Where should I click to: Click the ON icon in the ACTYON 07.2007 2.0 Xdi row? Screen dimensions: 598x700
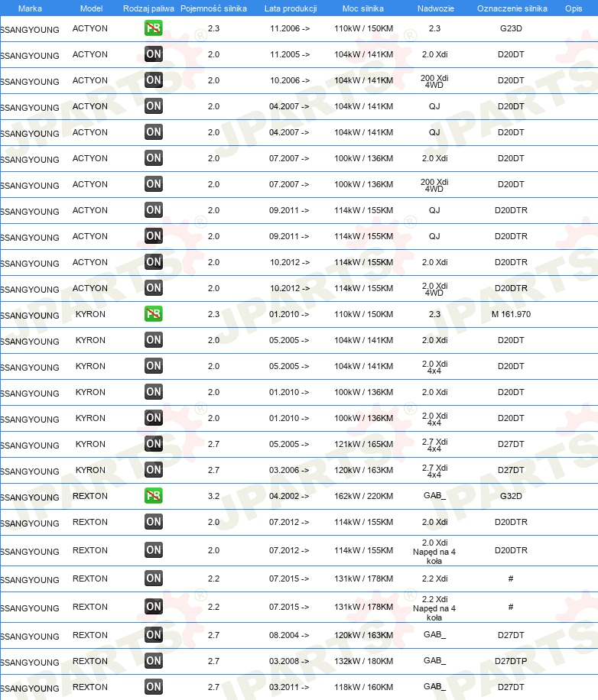coord(153,157)
